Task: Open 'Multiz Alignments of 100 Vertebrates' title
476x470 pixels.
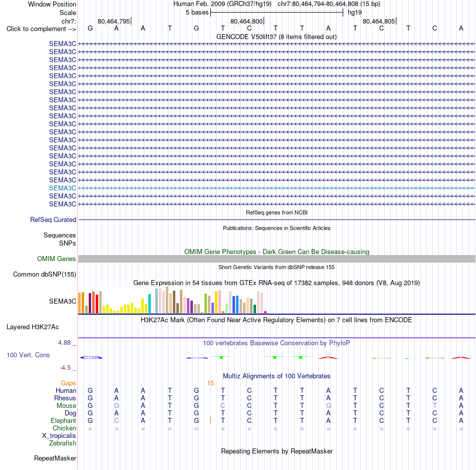Action: tap(277, 376)
